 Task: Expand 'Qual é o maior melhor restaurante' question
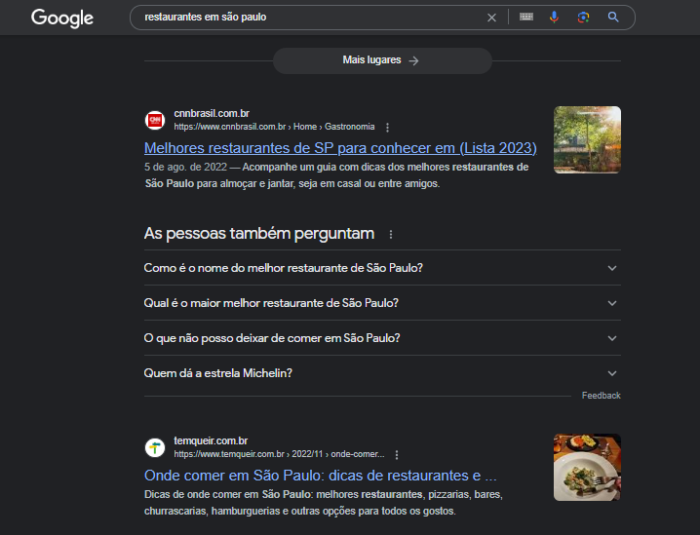point(382,303)
